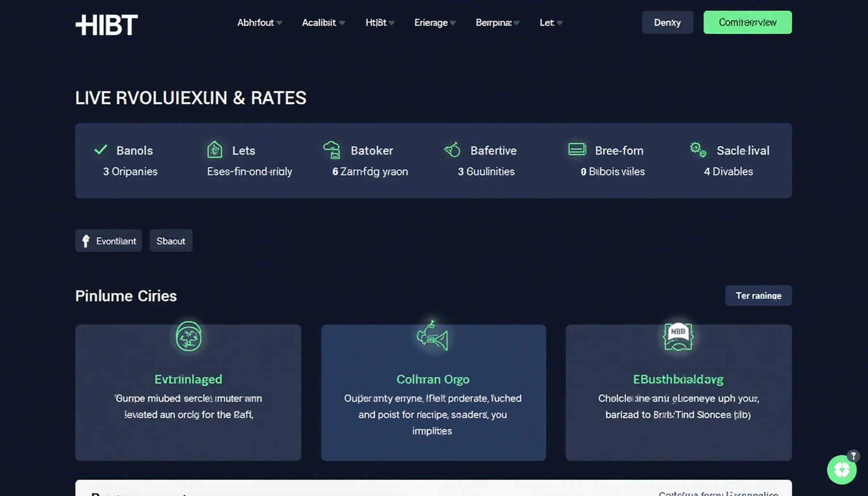
Task: Click the megaphone icon above Colhran Orgo
Action: click(x=433, y=336)
